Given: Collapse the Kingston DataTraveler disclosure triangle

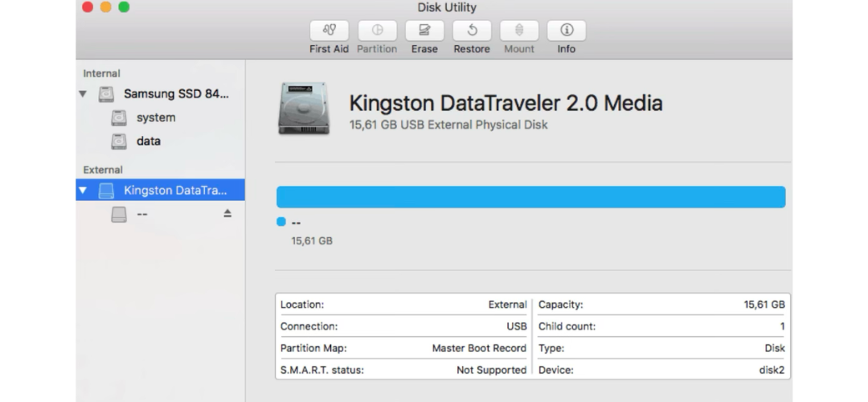Looking at the screenshot, I should coord(83,191).
